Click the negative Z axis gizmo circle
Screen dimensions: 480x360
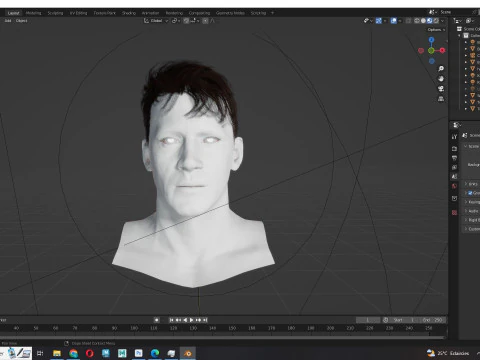coord(432,61)
